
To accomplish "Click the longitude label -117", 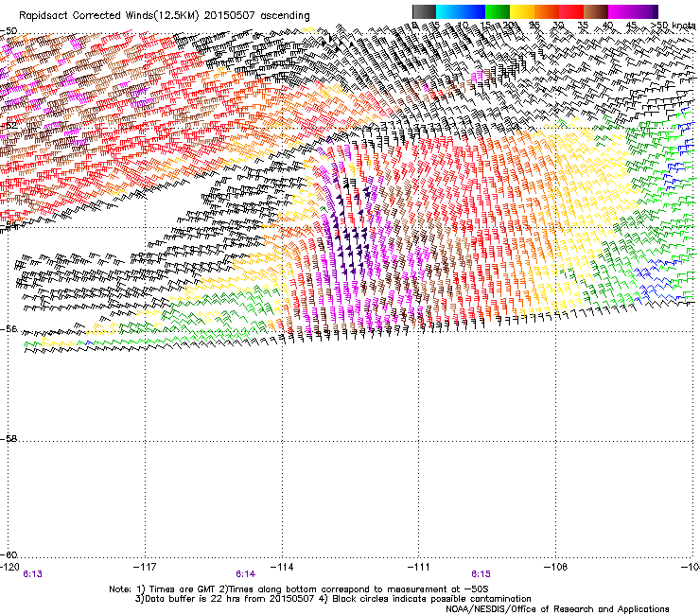I will click(145, 567).
